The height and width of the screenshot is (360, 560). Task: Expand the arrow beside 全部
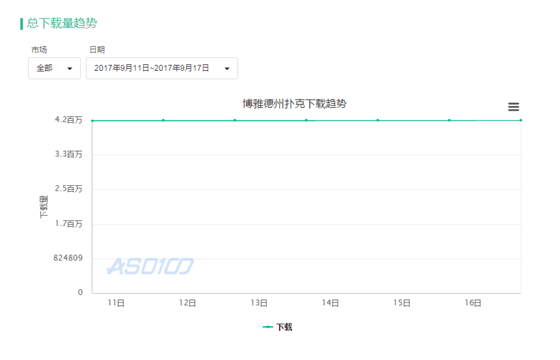(70, 69)
